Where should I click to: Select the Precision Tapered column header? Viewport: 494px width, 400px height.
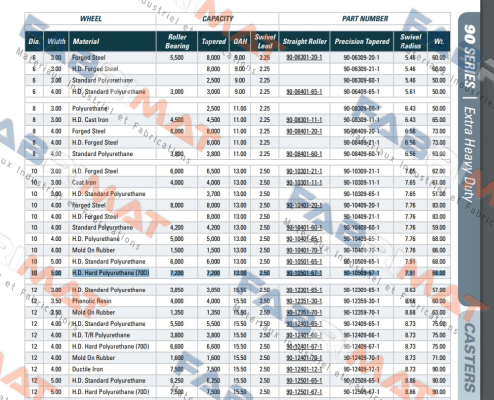tap(362, 41)
